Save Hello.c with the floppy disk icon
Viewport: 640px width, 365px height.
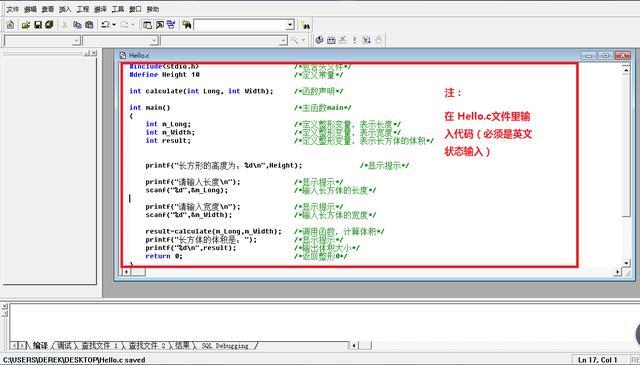38,25
